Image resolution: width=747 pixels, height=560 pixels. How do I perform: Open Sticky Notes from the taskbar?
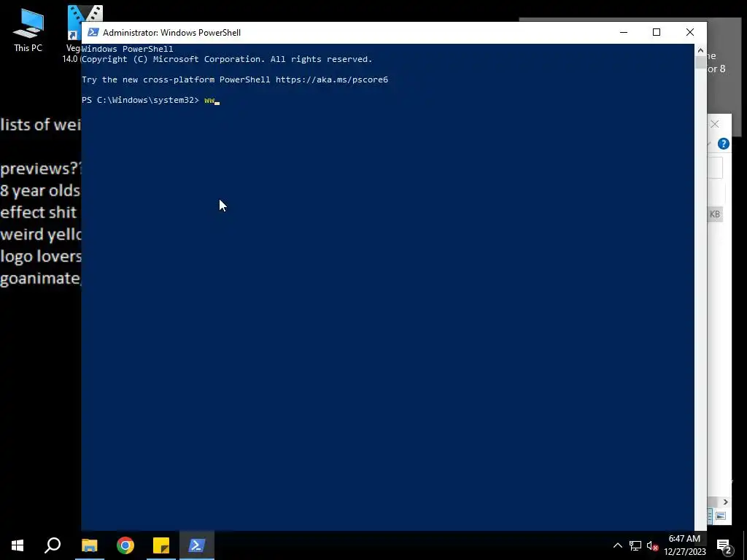click(161, 545)
